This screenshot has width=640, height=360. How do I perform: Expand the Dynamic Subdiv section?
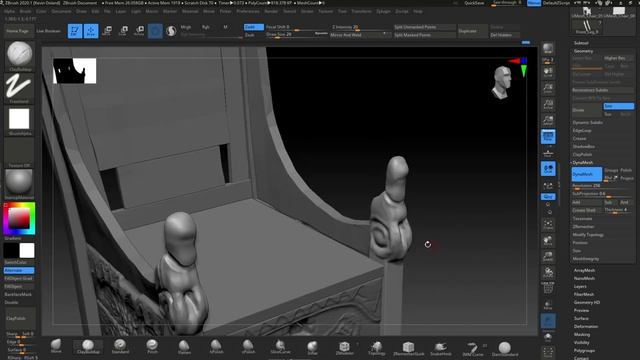pyautogui.click(x=587, y=122)
